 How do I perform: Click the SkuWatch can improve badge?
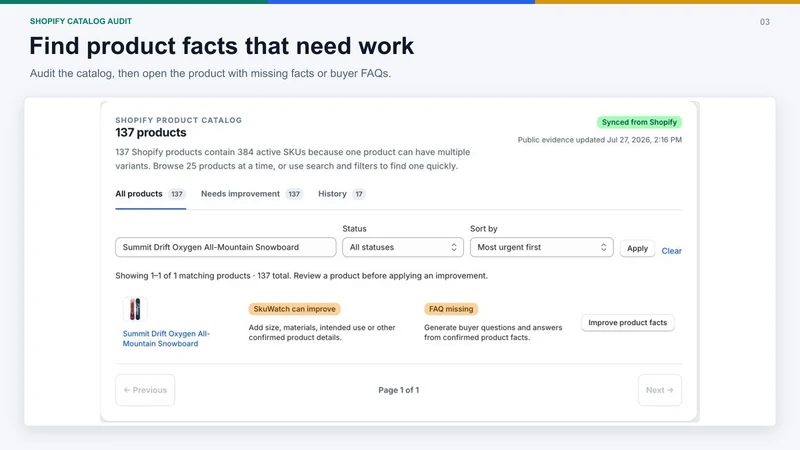[x=294, y=309]
